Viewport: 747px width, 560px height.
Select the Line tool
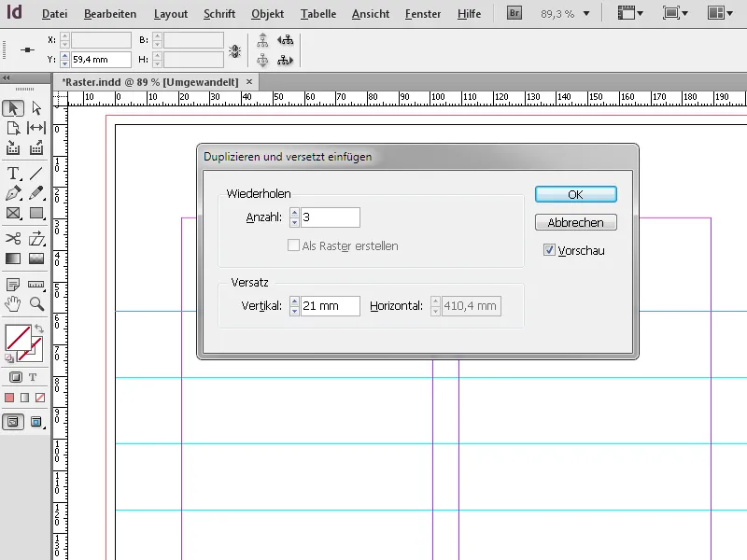tap(36, 174)
